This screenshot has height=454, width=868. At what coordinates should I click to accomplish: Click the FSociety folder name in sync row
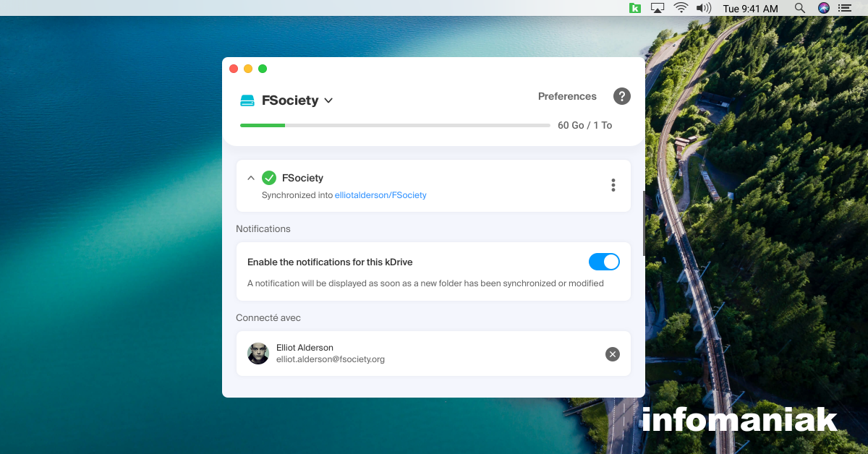click(x=302, y=178)
